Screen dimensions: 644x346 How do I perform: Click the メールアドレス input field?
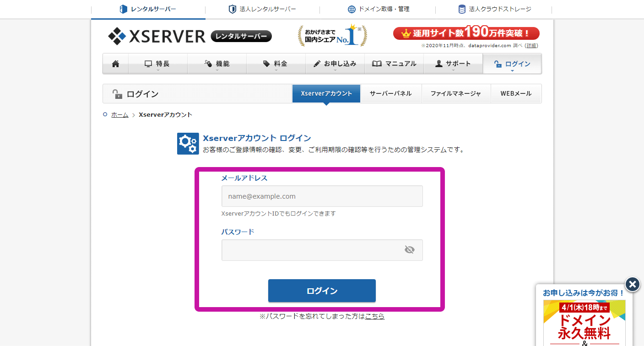322,196
